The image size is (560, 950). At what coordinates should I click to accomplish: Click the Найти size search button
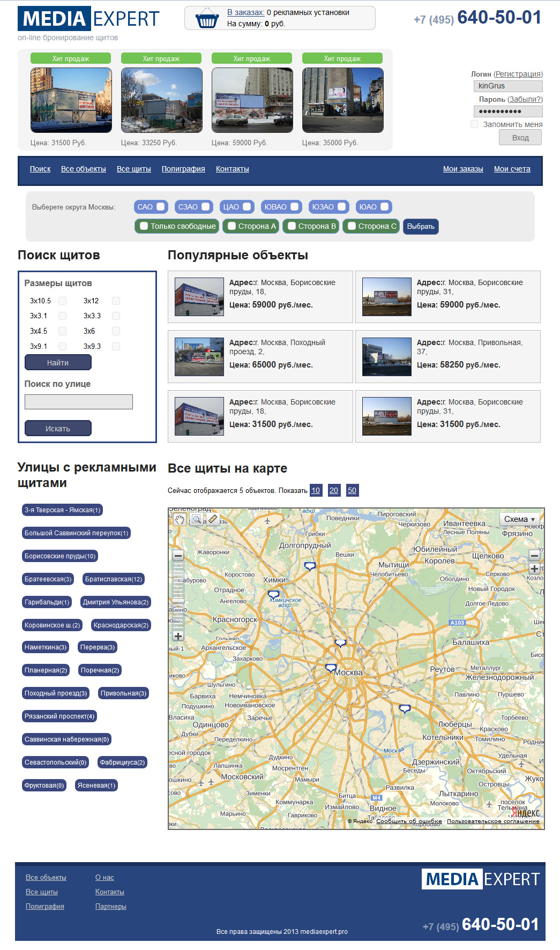click(x=58, y=363)
